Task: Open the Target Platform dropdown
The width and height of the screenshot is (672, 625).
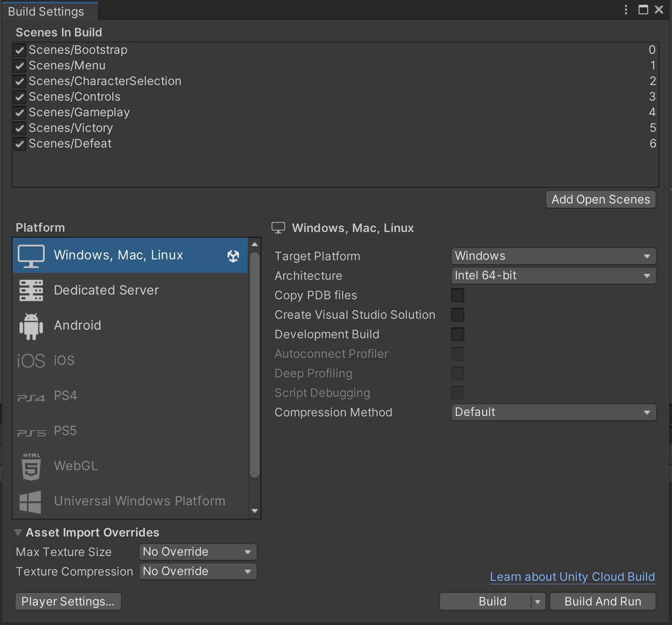Action: 553,256
